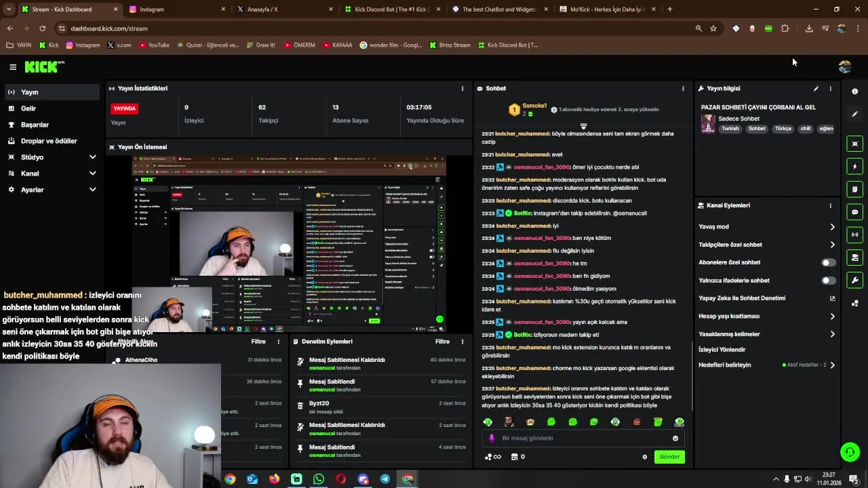
Task: Click the taskbar volume icon
Action: click(809, 479)
